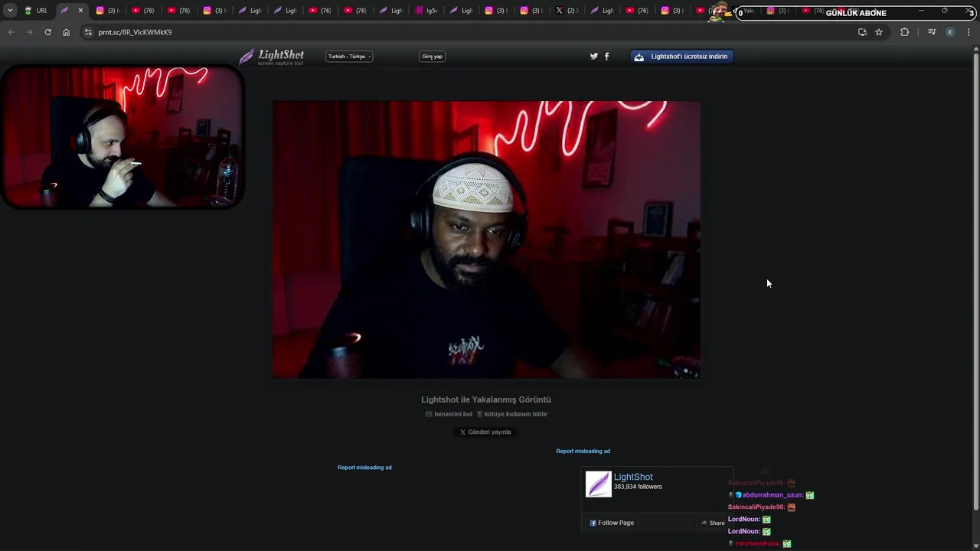Switch to the URL tab
Viewport: 980px width, 551px height.
pos(35,11)
